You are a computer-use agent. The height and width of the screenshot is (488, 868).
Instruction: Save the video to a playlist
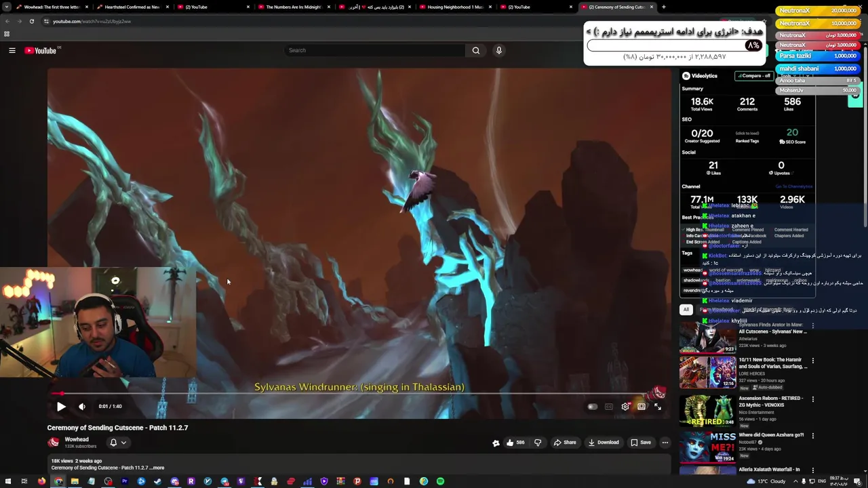coord(641,443)
